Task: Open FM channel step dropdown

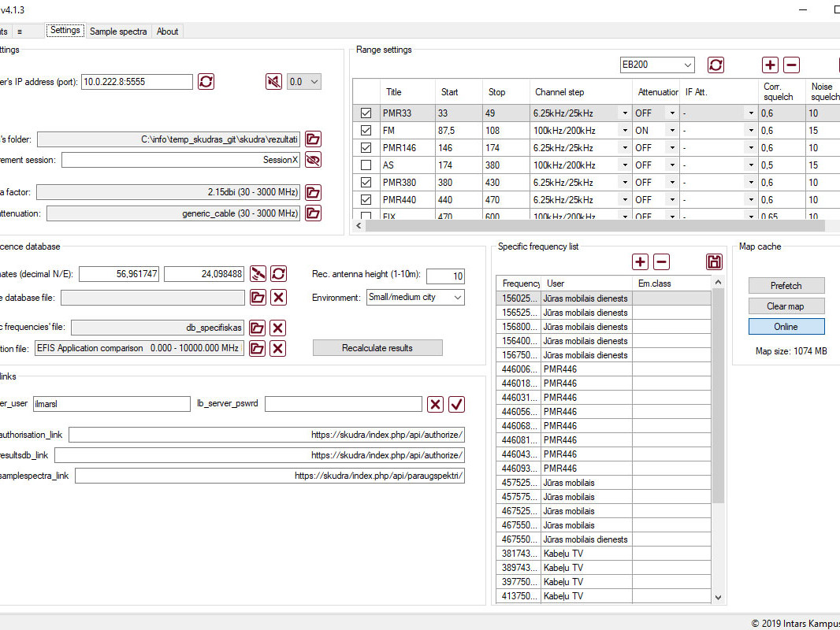Action: tap(625, 131)
